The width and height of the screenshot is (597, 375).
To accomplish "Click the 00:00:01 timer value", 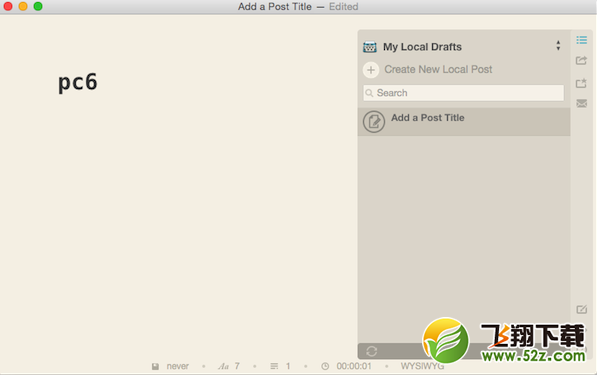I will pyautogui.click(x=354, y=366).
